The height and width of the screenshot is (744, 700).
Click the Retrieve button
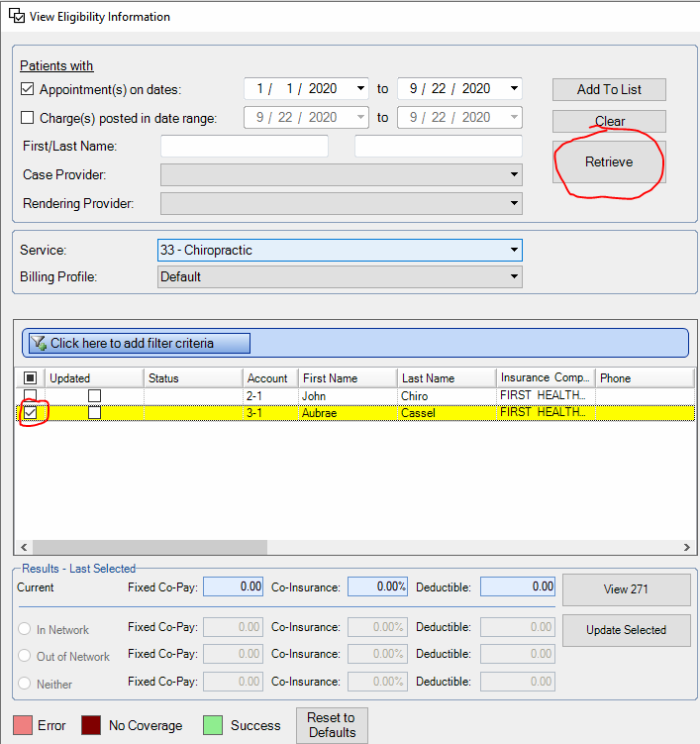609,161
